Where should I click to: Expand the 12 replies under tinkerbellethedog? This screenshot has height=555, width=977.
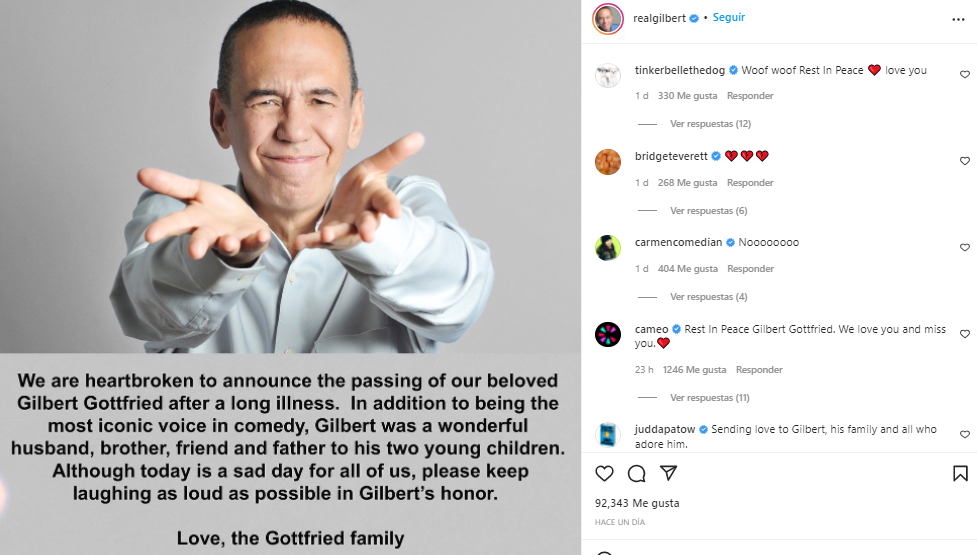(710, 124)
